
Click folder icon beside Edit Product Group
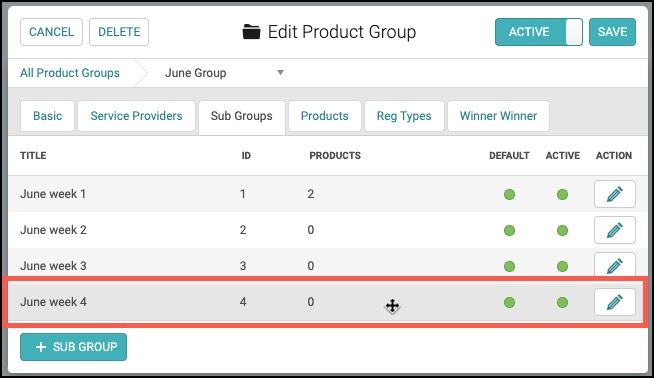(x=251, y=32)
